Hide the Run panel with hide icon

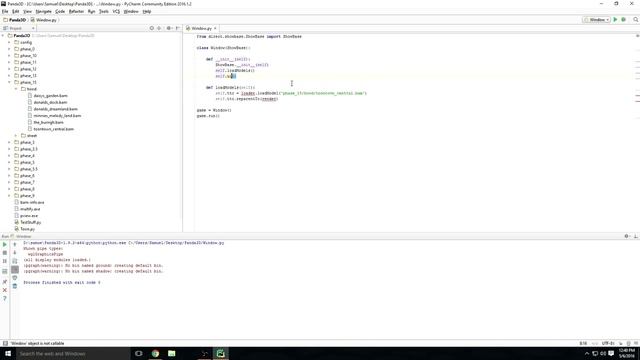[x=636, y=236]
